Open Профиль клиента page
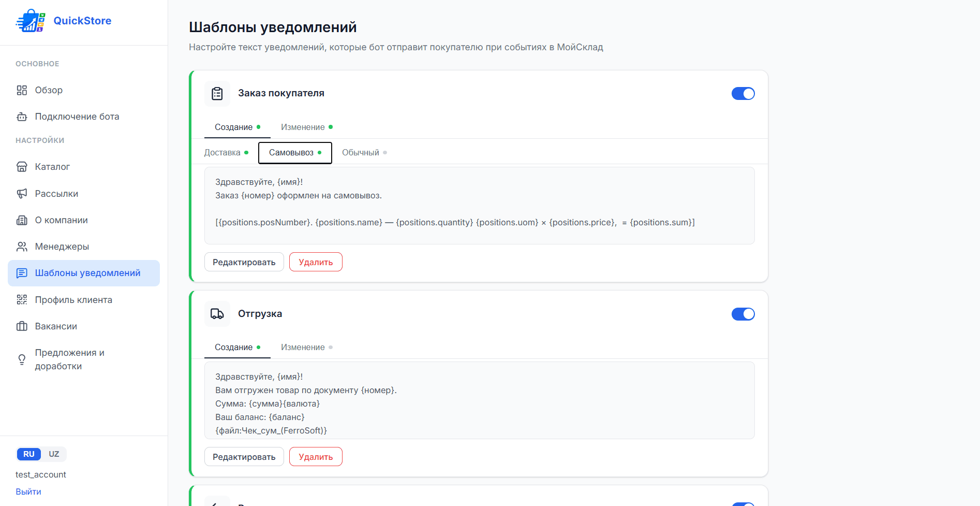The width and height of the screenshot is (980, 506). (x=84, y=300)
